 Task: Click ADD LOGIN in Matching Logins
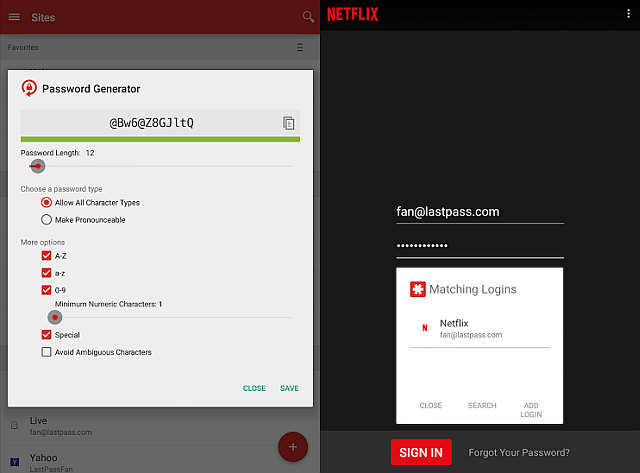click(531, 410)
